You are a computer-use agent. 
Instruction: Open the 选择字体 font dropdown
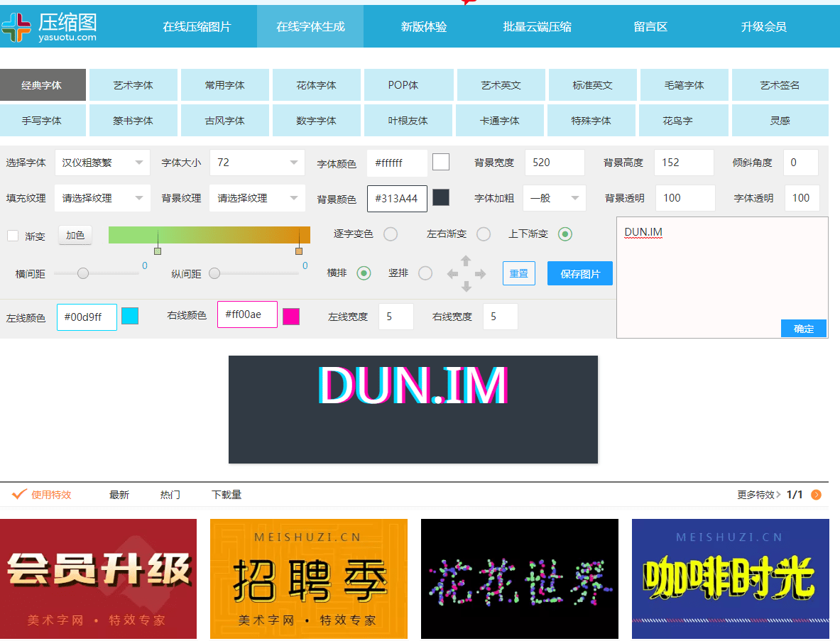coord(102,163)
